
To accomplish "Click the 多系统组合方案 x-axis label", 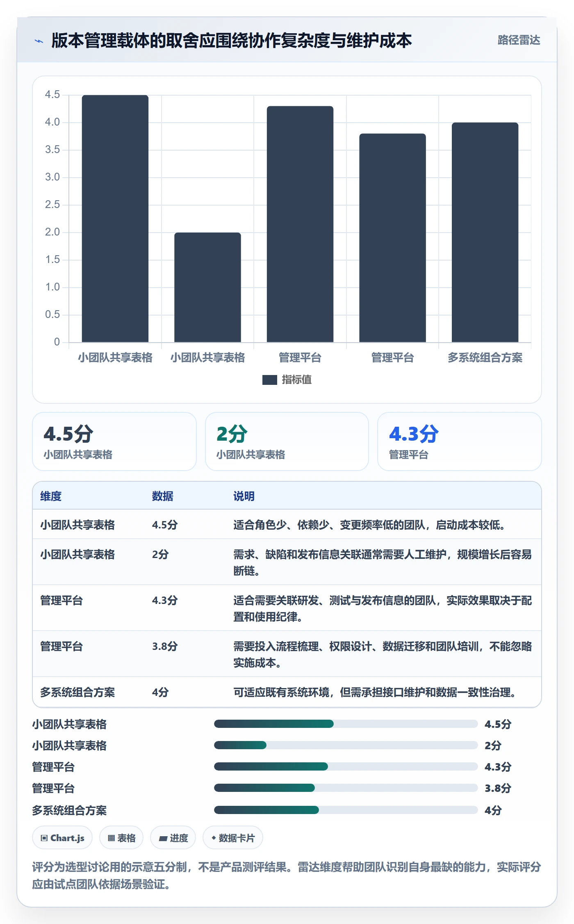I will tap(485, 358).
